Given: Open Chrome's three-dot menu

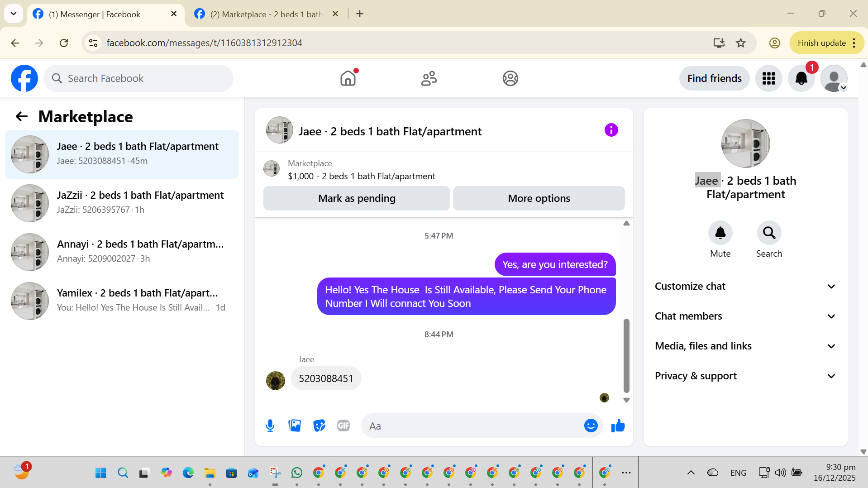Looking at the screenshot, I should click(854, 43).
